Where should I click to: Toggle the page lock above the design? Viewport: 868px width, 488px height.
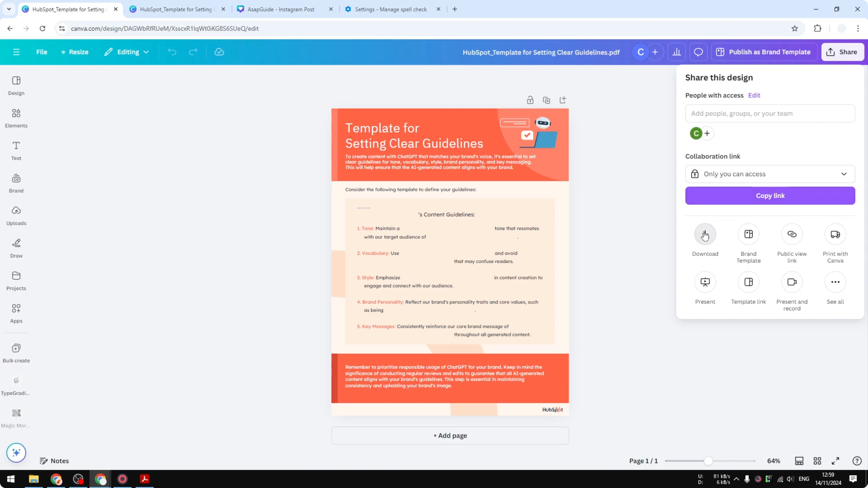pos(530,100)
